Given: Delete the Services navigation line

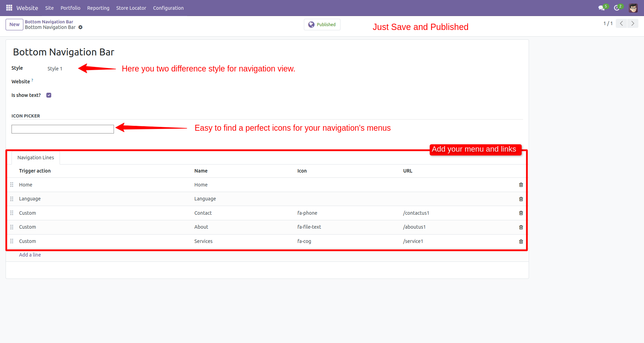Looking at the screenshot, I should tap(521, 241).
